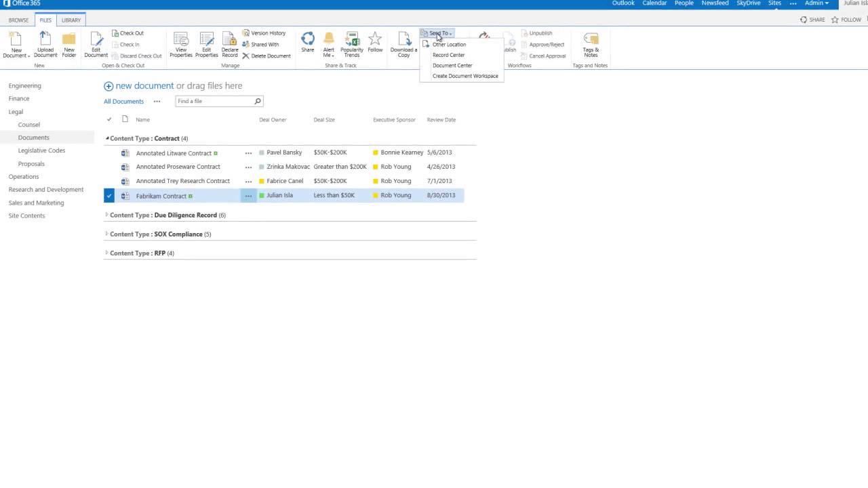Screen dimensions: 868x488
Task: Open the Admin dropdown menu
Action: tap(816, 3)
